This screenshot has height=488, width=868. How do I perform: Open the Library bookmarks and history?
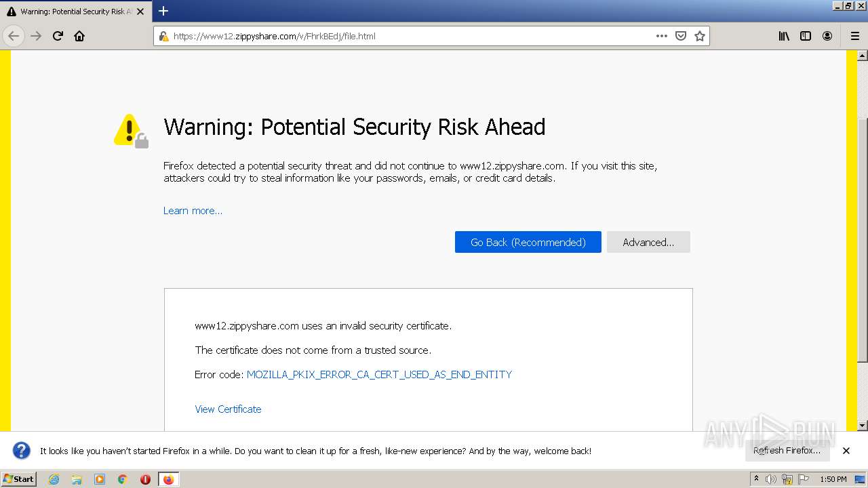coord(784,36)
